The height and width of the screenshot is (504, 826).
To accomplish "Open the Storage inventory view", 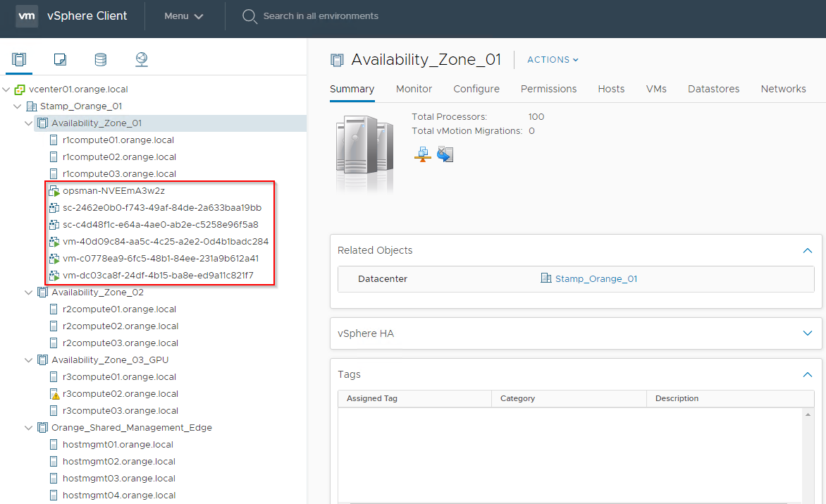I will [101, 61].
